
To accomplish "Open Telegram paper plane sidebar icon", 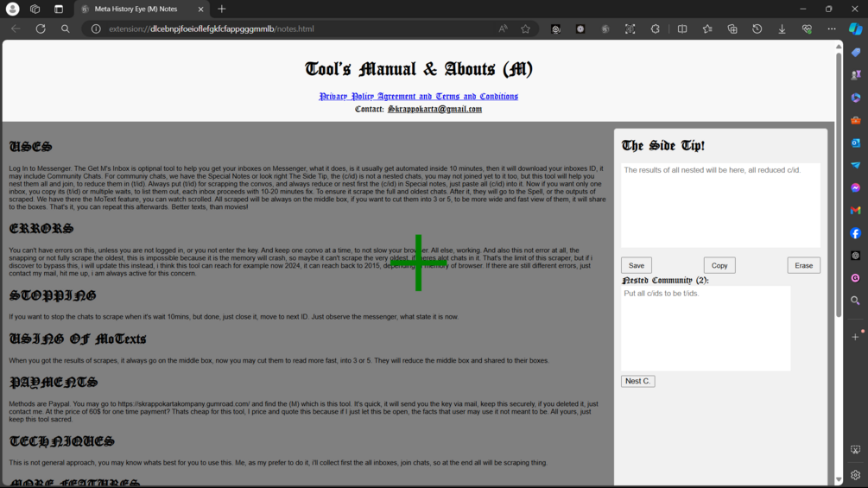I will point(855,165).
